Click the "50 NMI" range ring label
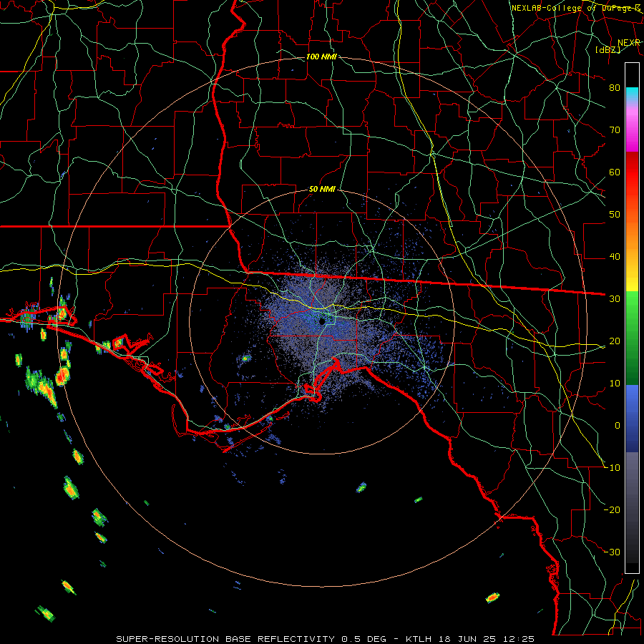 point(322,190)
